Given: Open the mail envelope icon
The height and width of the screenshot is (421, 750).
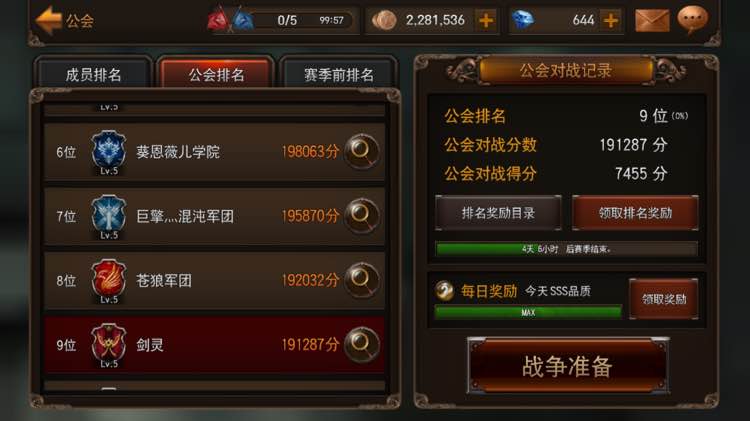Looking at the screenshot, I should click(x=652, y=21).
